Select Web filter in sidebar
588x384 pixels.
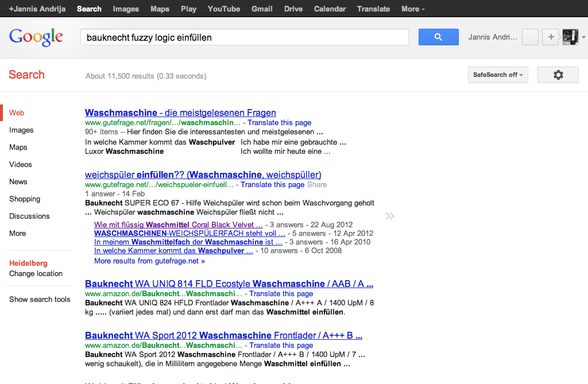click(17, 113)
